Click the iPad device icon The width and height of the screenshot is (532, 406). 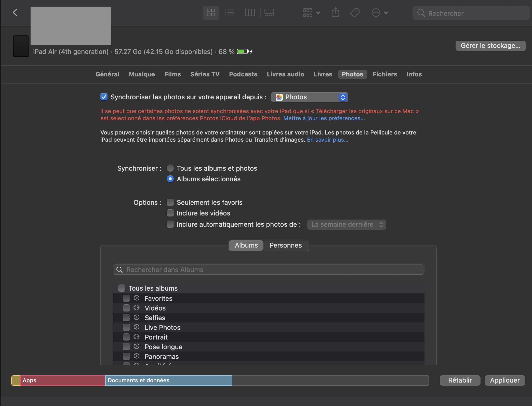pyautogui.click(x=21, y=46)
